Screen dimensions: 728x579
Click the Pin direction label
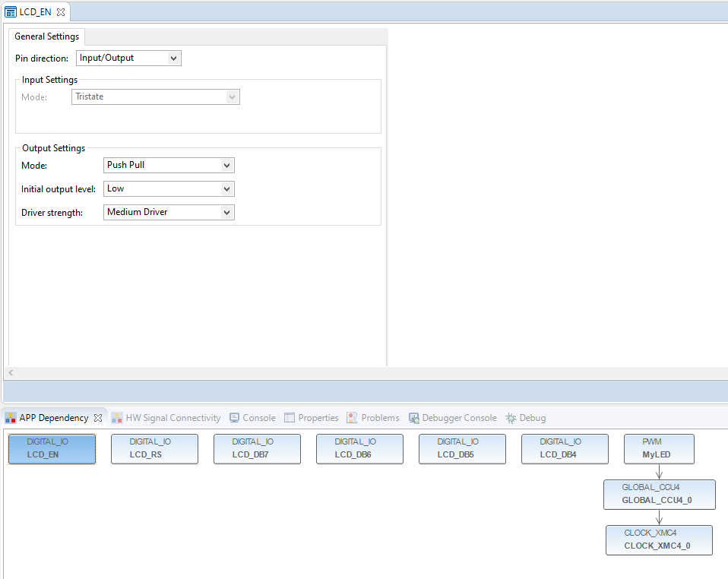pos(42,59)
